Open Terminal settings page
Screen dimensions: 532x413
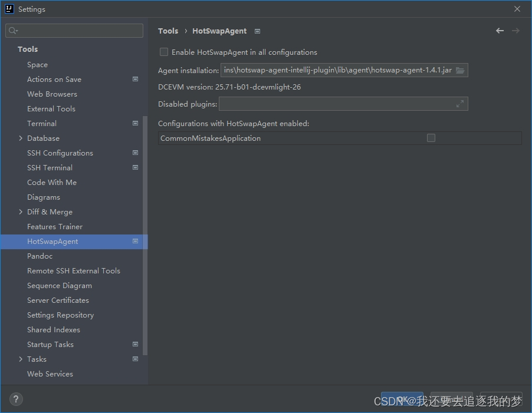pyautogui.click(x=42, y=124)
